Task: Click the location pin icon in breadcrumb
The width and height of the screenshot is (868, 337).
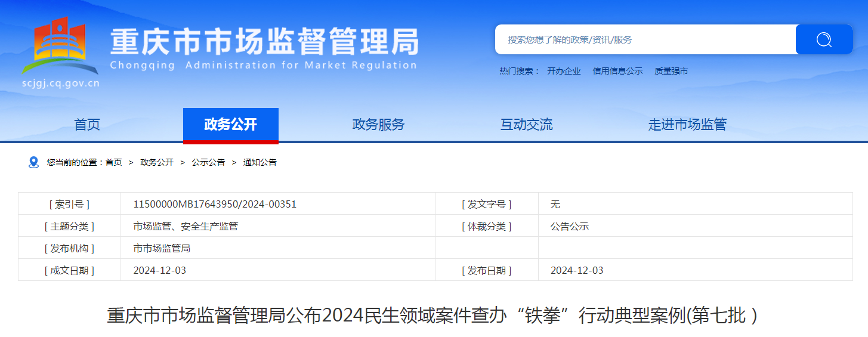Action: pyautogui.click(x=33, y=162)
